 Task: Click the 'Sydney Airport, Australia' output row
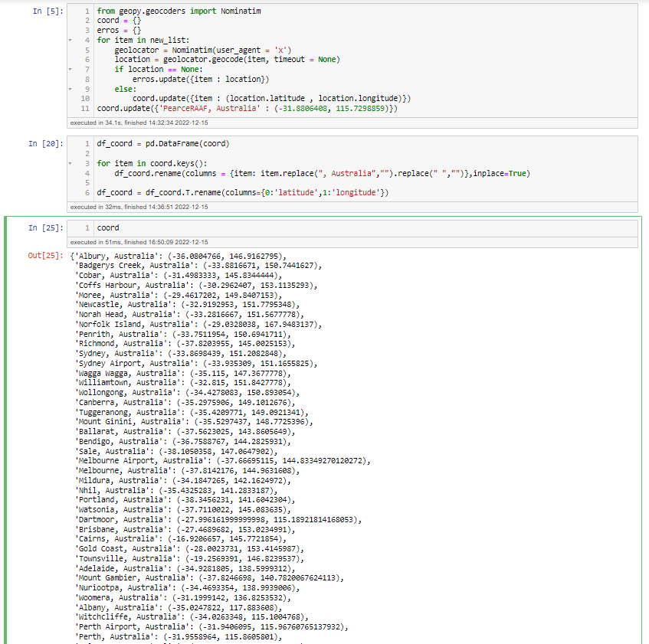[196, 364]
